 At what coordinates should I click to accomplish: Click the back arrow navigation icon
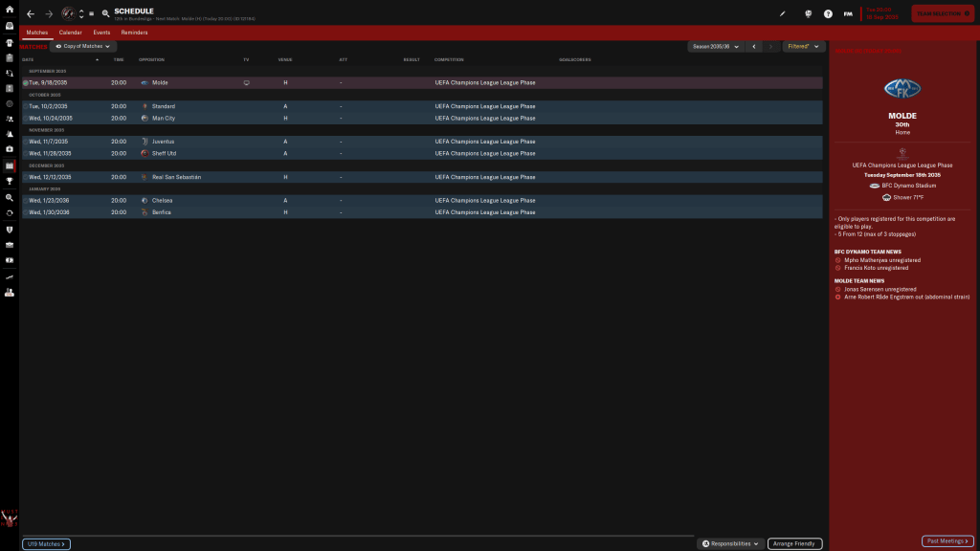[31, 14]
